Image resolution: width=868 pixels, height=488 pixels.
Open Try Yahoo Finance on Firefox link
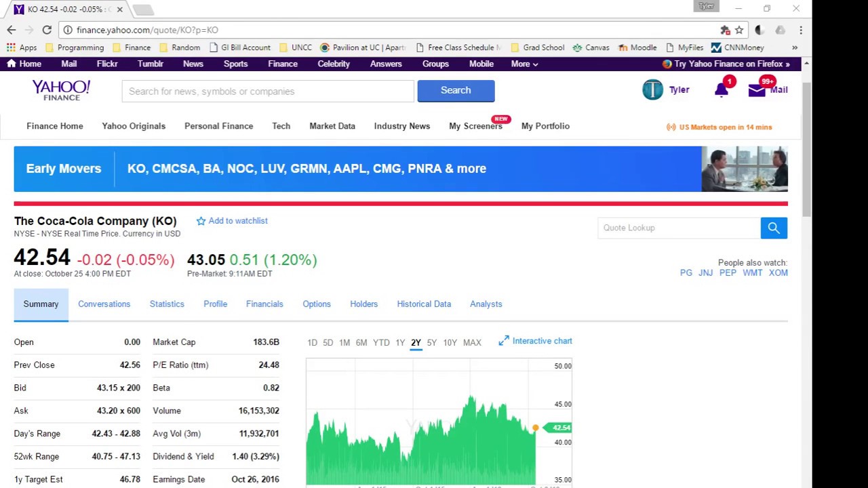[726, 64]
